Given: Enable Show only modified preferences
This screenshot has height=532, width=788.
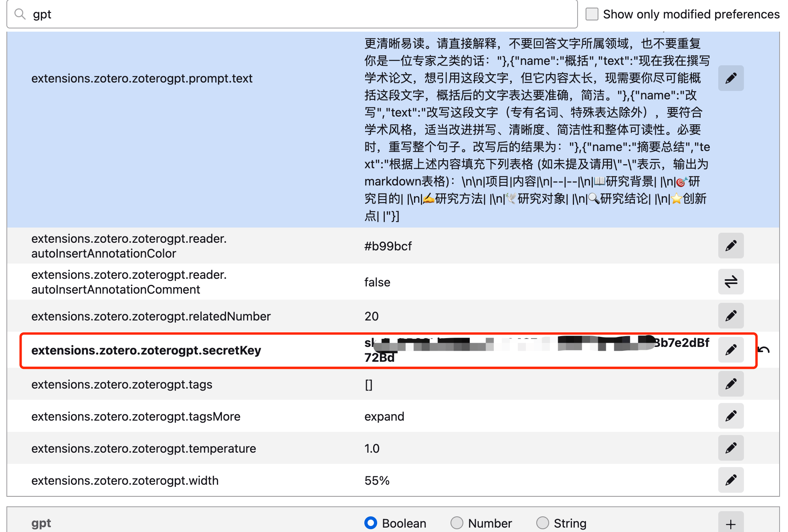Looking at the screenshot, I should (591, 13).
